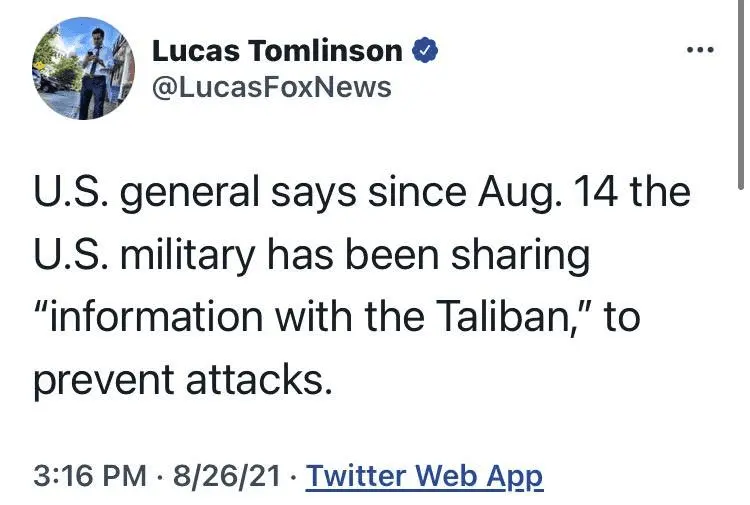Open the @LucasFoxNews handle link
This screenshot has width=750, height=505.
point(270,87)
